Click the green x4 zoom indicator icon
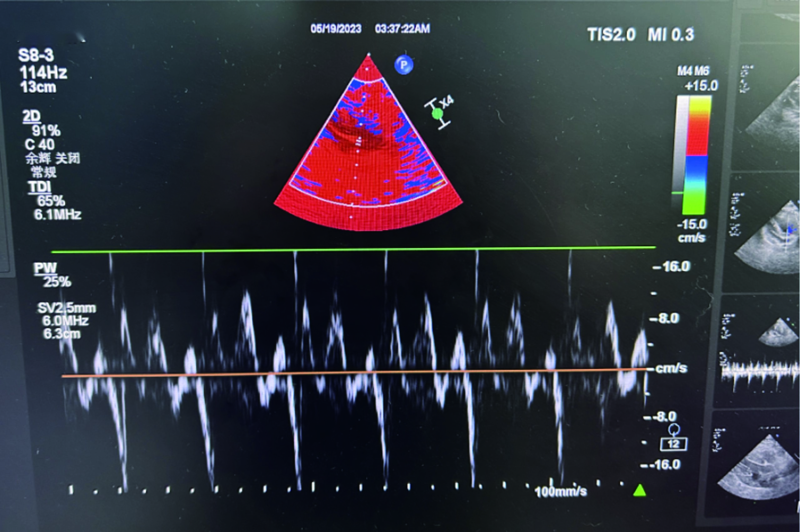 click(x=437, y=114)
